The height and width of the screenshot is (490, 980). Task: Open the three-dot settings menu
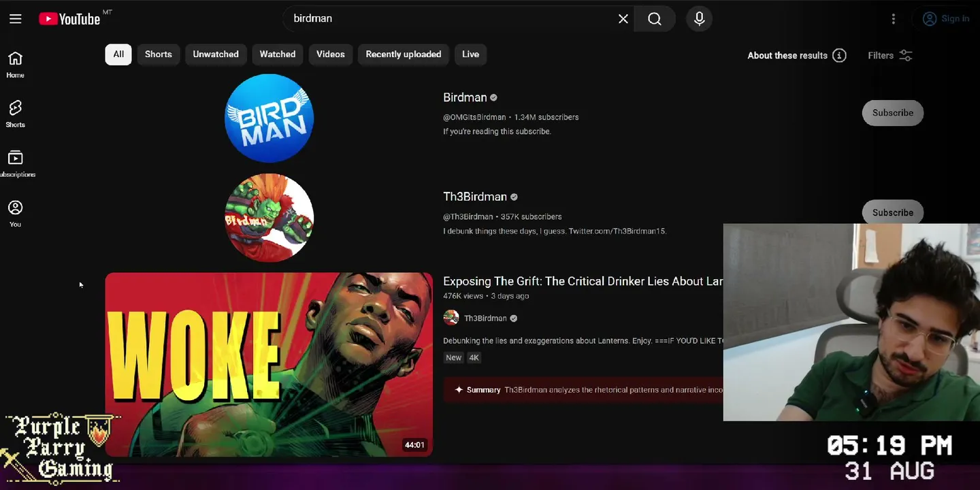894,19
